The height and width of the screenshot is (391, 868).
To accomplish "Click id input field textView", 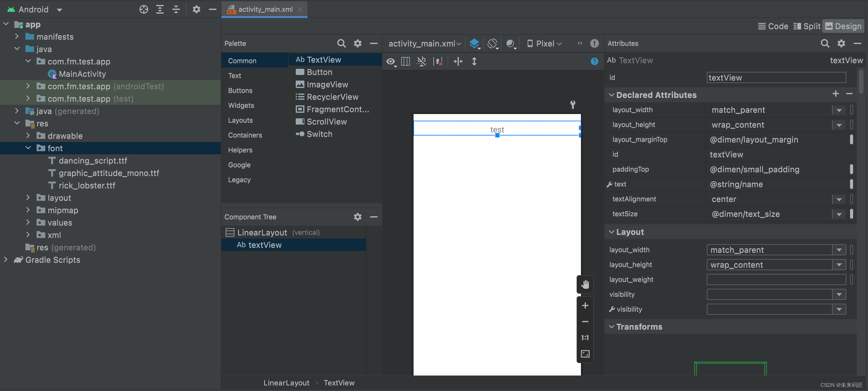I will 776,77.
